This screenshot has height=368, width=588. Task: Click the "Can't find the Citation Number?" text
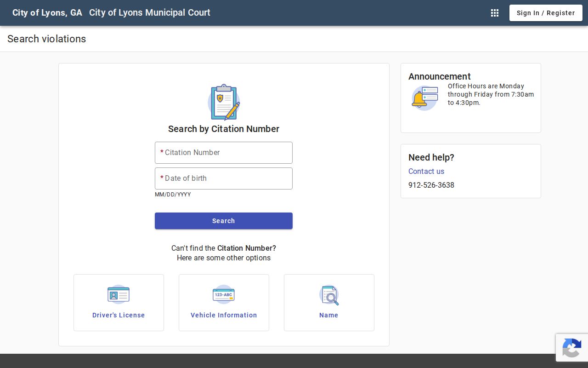click(x=224, y=248)
